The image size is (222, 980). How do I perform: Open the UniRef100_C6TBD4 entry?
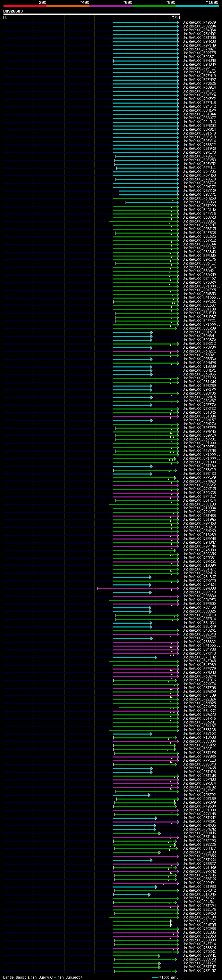pos(199,416)
